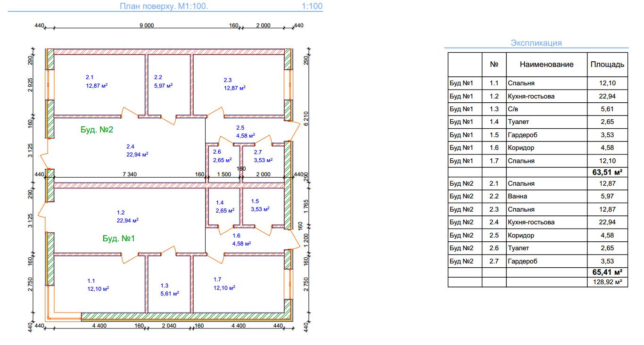Click the 'Наименование' column header

tap(546, 65)
